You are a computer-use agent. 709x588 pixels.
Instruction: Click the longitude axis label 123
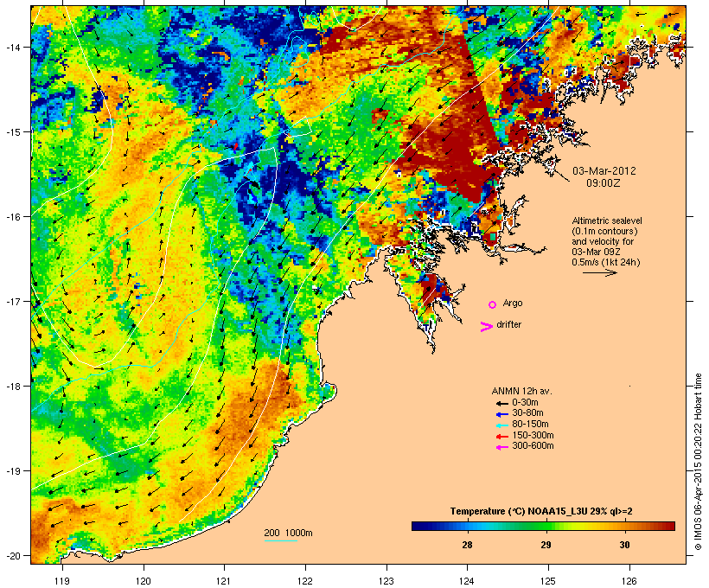386,581
